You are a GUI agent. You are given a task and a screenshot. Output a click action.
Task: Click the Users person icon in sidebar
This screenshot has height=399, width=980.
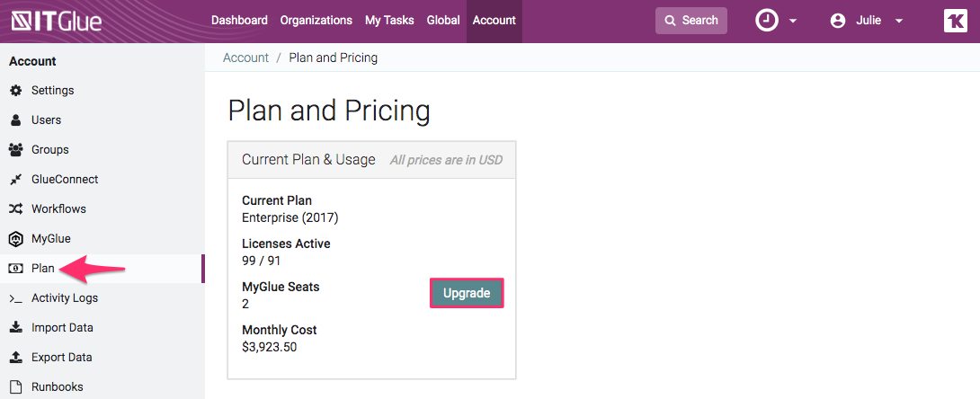click(x=16, y=120)
